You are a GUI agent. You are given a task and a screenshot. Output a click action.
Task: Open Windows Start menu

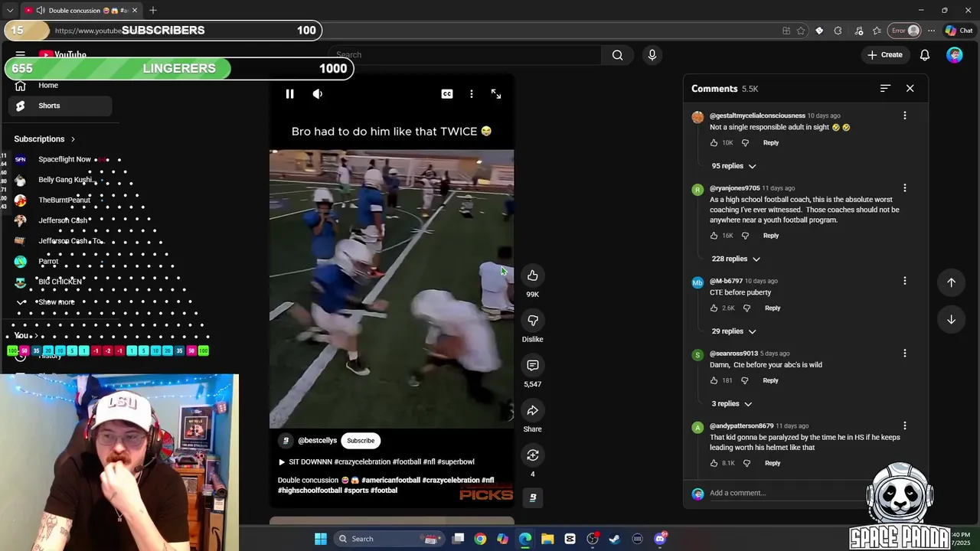click(x=321, y=539)
